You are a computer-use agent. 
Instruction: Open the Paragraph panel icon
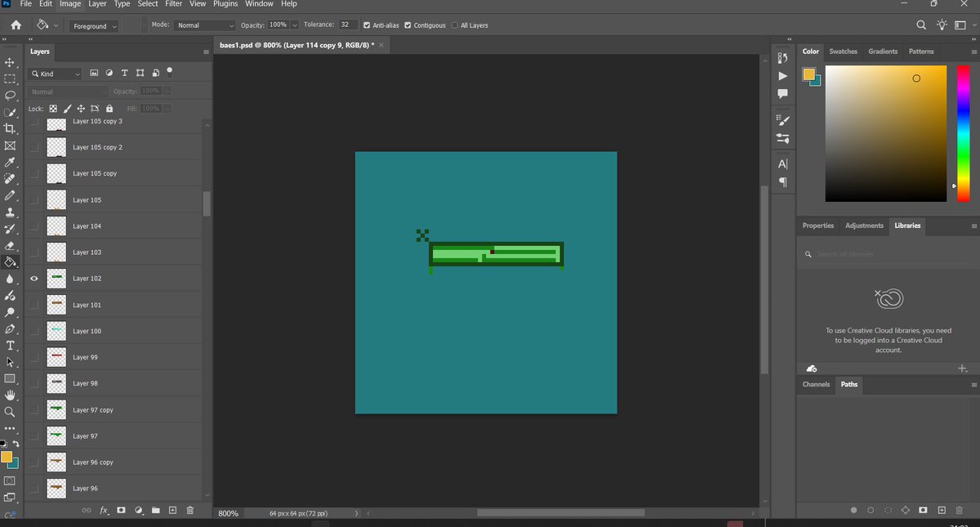point(783,181)
